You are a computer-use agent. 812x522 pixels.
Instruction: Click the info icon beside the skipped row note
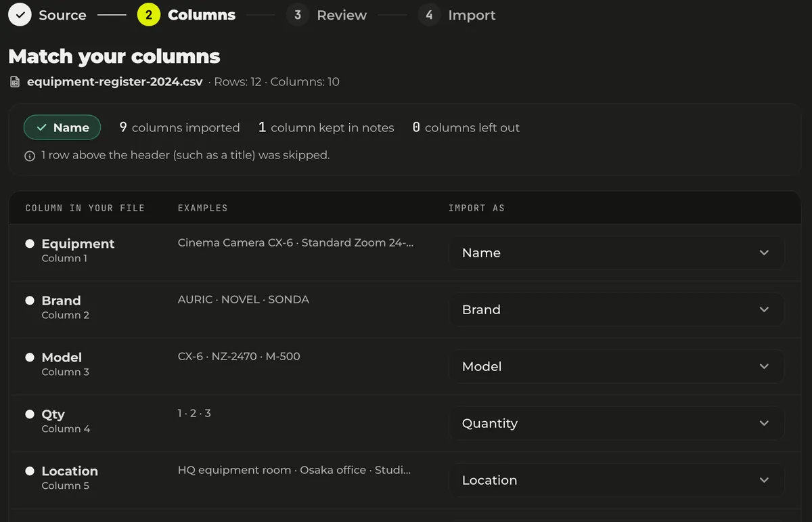[x=30, y=156]
